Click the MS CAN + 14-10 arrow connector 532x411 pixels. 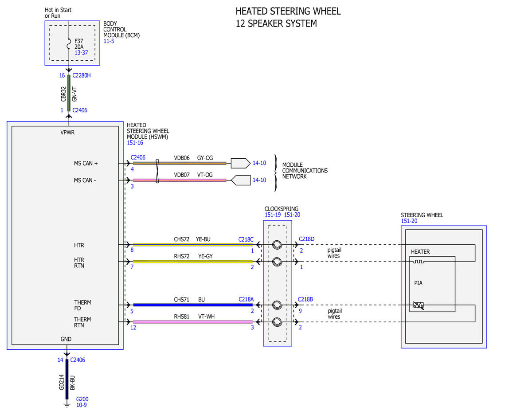(241, 163)
